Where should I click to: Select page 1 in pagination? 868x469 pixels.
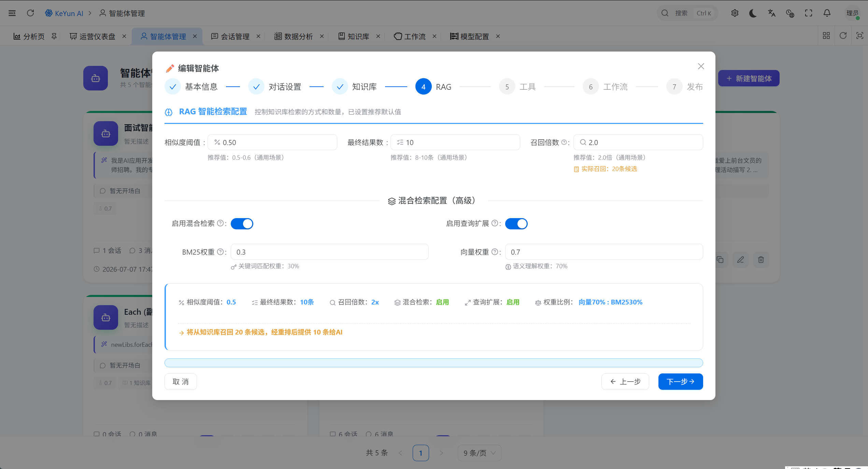(x=421, y=453)
